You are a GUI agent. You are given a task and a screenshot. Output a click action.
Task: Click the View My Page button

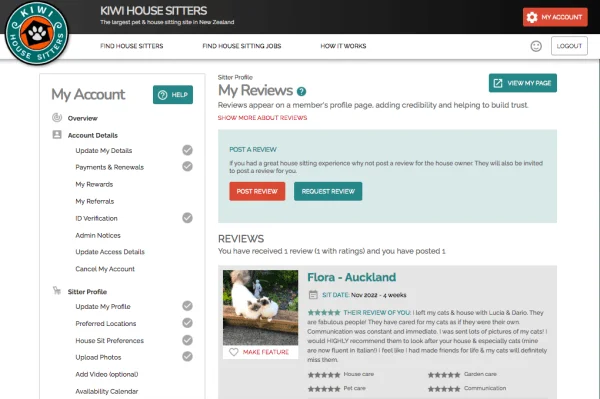(523, 83)
